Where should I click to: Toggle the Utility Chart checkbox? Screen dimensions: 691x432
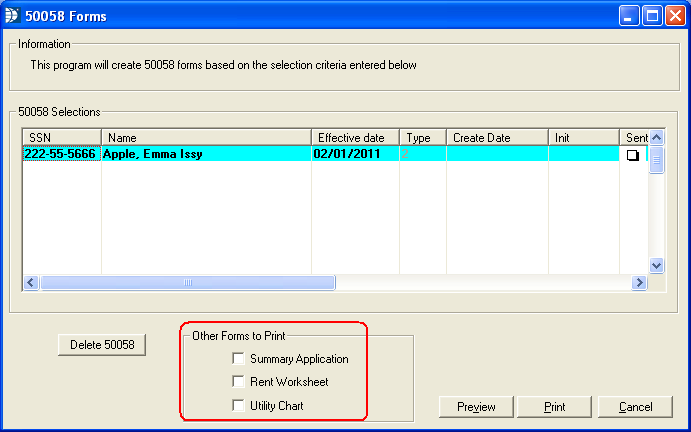tap(238, 406)
